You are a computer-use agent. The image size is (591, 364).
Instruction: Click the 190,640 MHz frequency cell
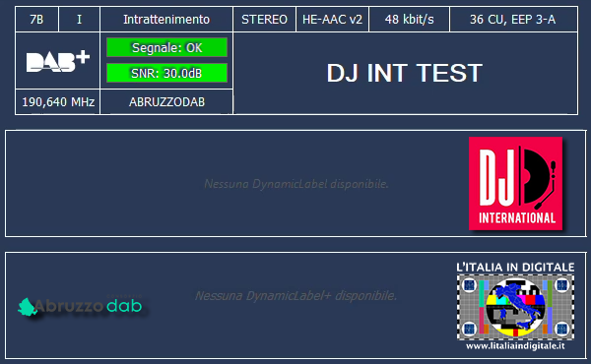coord(58,102)
